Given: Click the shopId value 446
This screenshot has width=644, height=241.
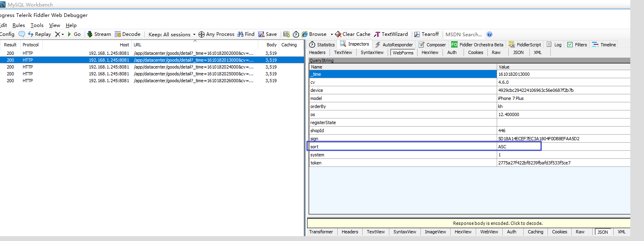Looking at the screenshot, I should coord(502,131).
